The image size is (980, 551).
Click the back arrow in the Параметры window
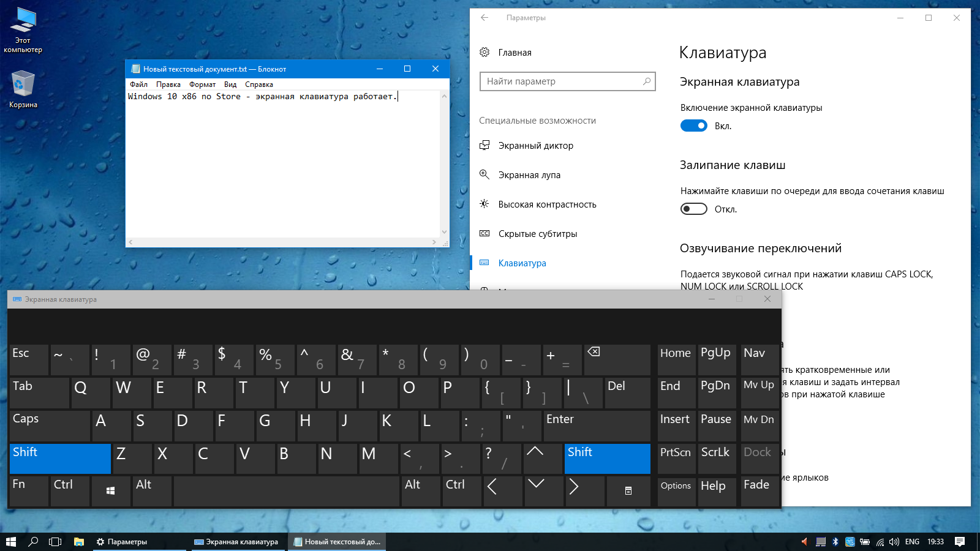pos(484,18)
